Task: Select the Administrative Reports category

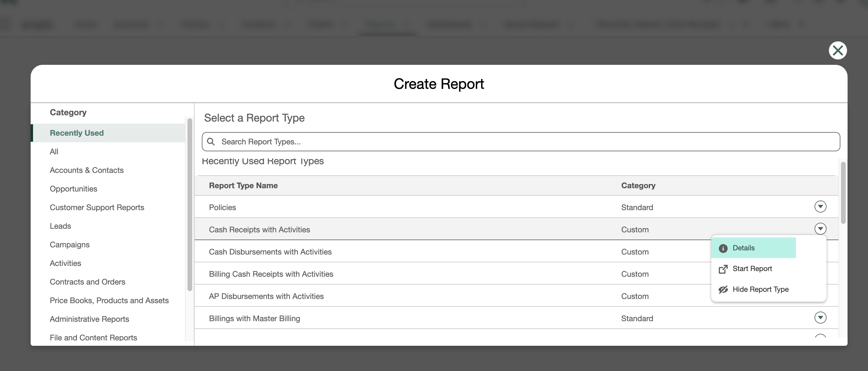Action: click(x=108, y=319)
